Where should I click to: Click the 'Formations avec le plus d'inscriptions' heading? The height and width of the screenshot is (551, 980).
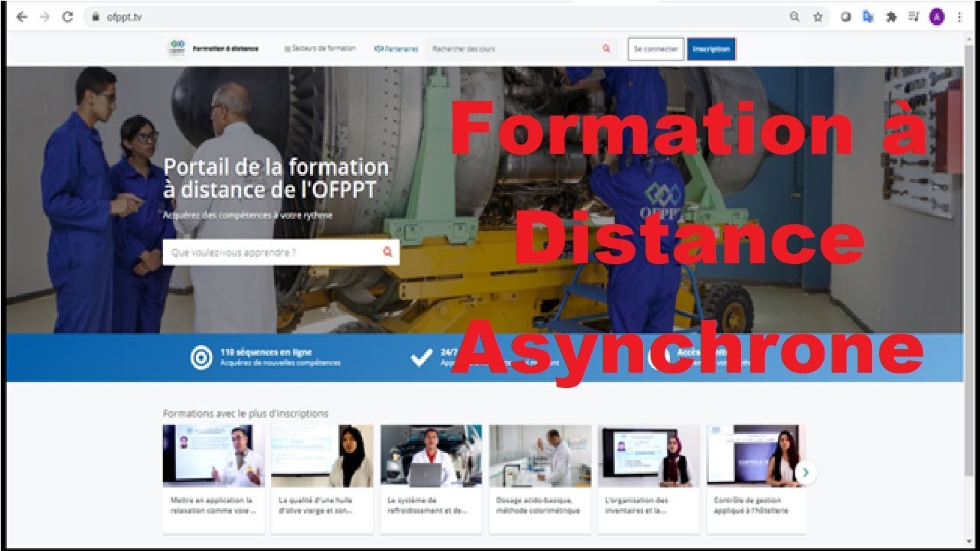(x=246, y=413)
